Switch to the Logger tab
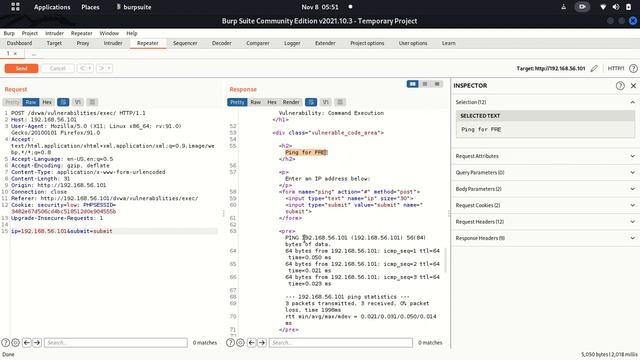The height and width of the screenshot is (360, 640). pos(292,43)
